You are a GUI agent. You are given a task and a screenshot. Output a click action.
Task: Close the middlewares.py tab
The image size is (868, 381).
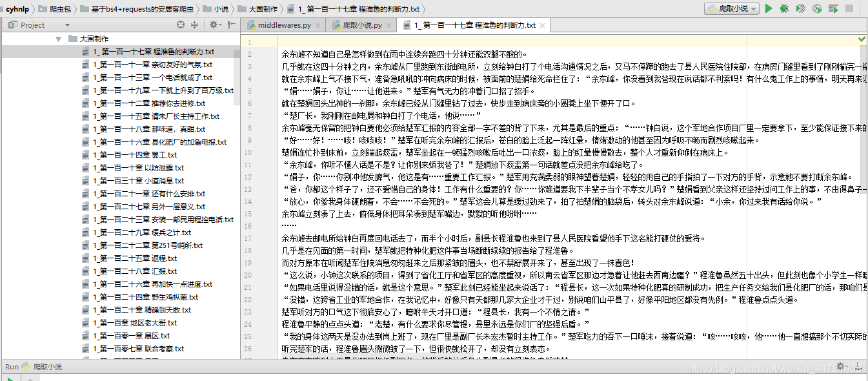(x=319, y=25)
